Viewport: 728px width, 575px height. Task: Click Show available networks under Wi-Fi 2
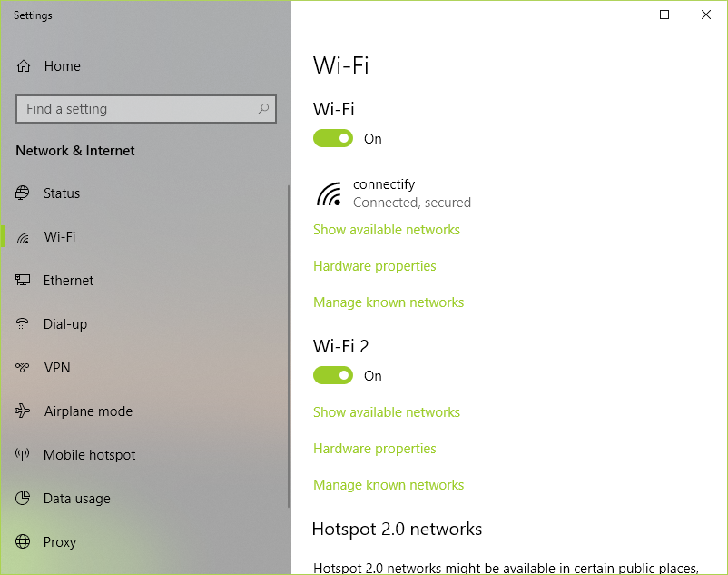click(x=386, y=411)
